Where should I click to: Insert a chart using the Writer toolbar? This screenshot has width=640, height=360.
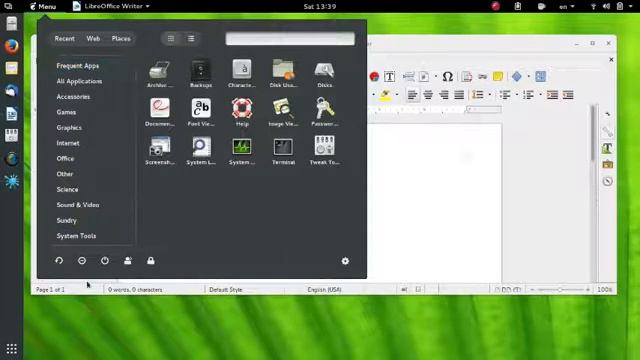point(374,76)
